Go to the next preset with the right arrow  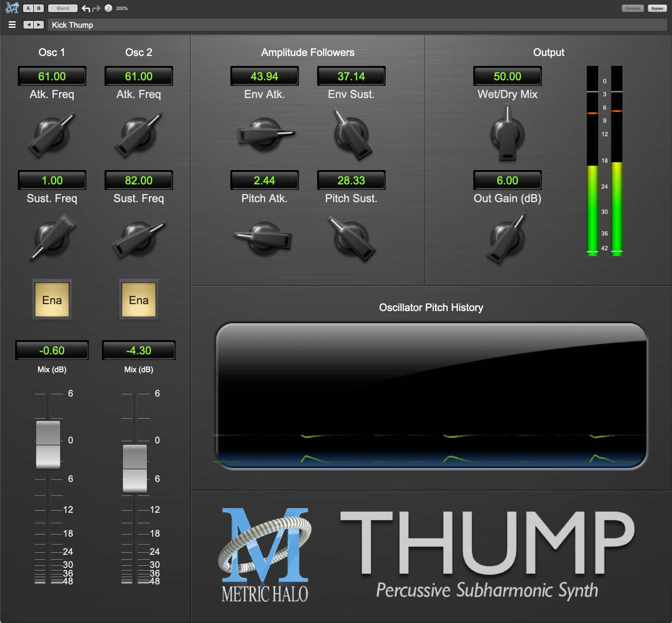coord(39,25)
